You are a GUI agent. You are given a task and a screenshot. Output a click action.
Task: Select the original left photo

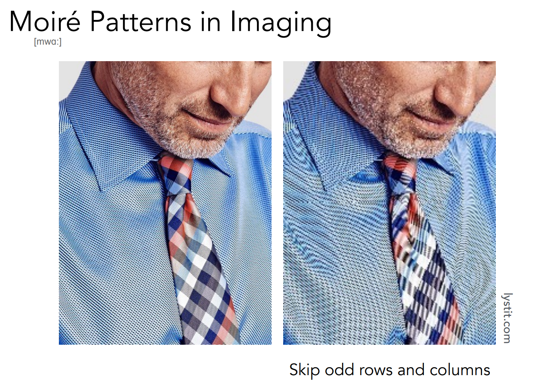(165, 203)
